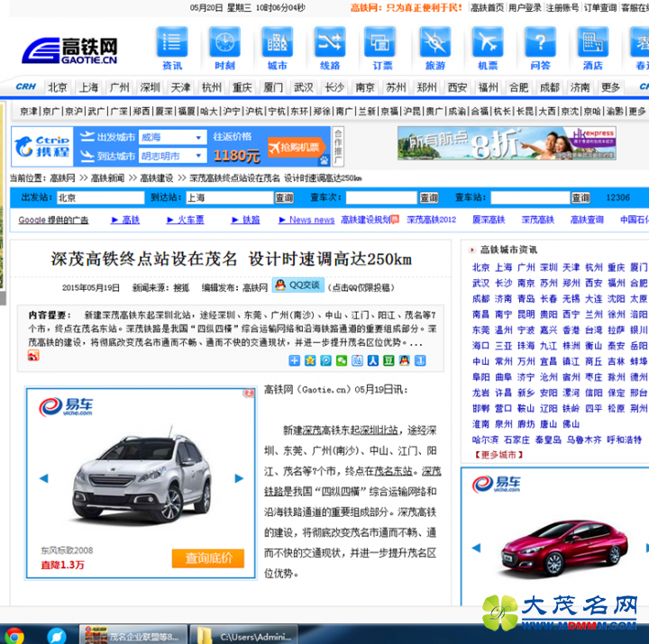
Task: Click 查询底价 orange button
Action: 208,558
